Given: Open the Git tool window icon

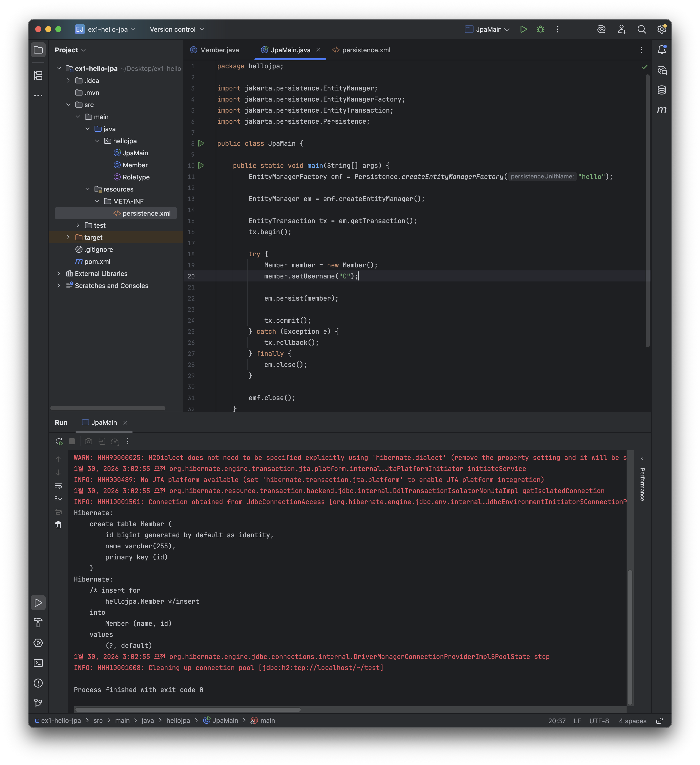Looking at the screenshot, I should (x=38, y=703).
